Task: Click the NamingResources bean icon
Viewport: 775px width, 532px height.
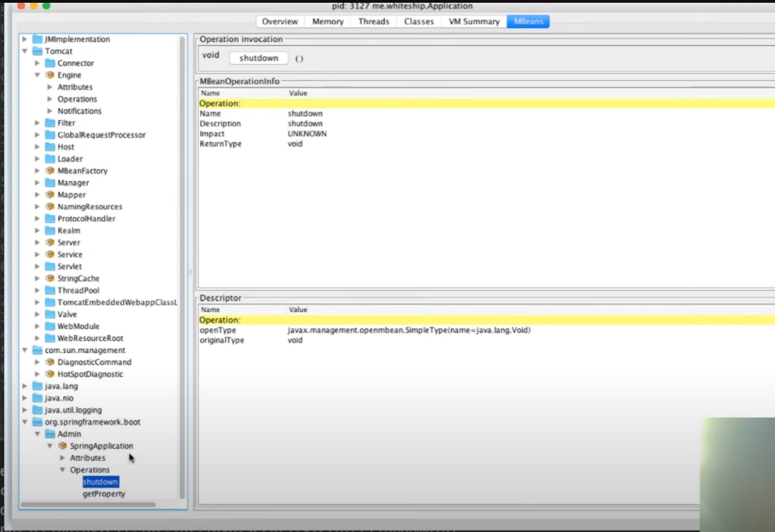Action: pyautogui.click(x=50, y=207)
